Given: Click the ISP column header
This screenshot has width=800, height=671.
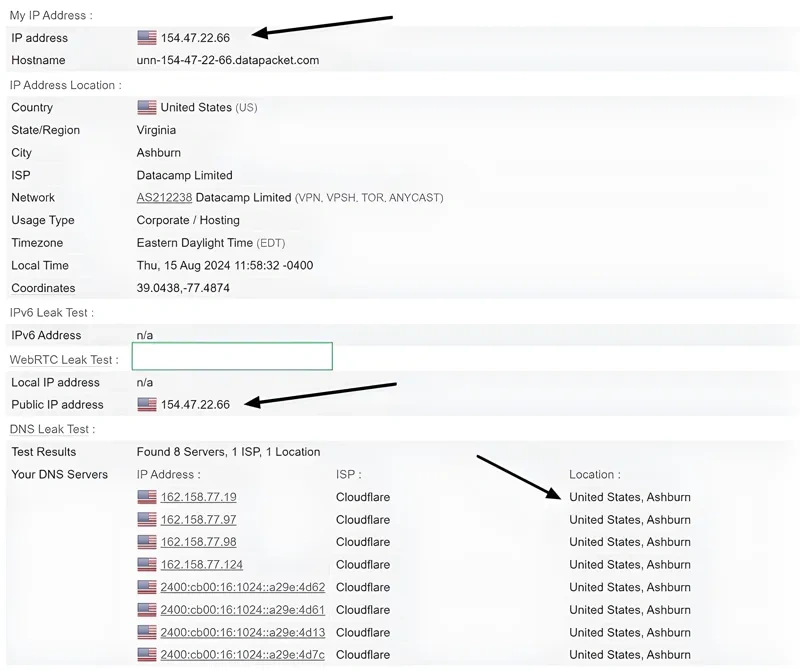Looking at the screenshot, I should point(349,474).
